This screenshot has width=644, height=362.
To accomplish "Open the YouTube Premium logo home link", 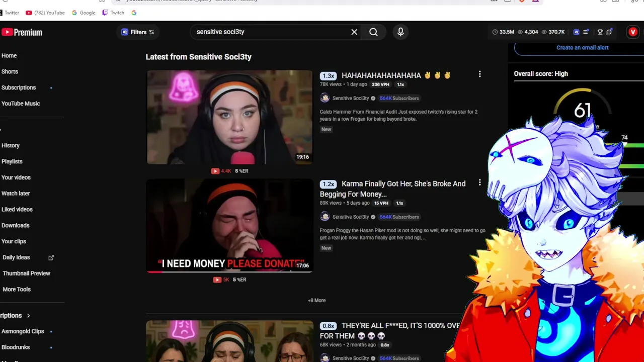I will [x=22, y=32].
